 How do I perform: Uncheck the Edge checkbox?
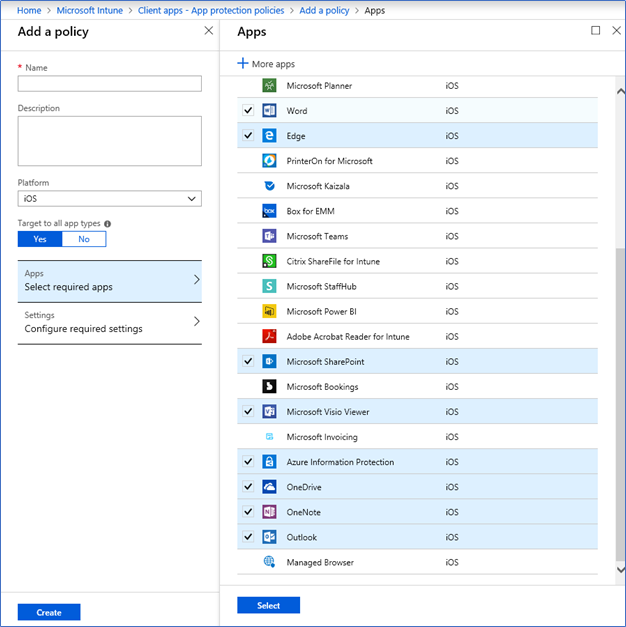point(248,136)
